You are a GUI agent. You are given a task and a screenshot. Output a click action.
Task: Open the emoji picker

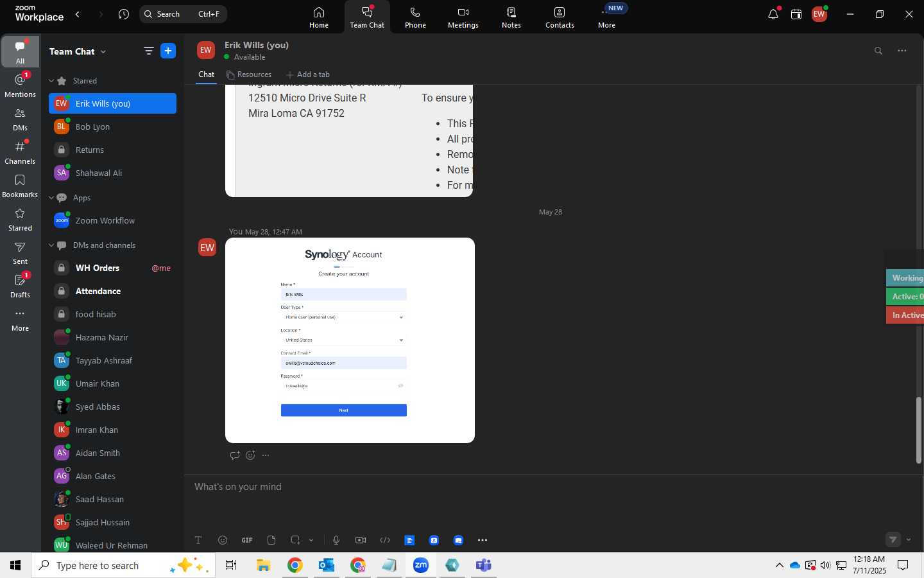coord(223,540)
